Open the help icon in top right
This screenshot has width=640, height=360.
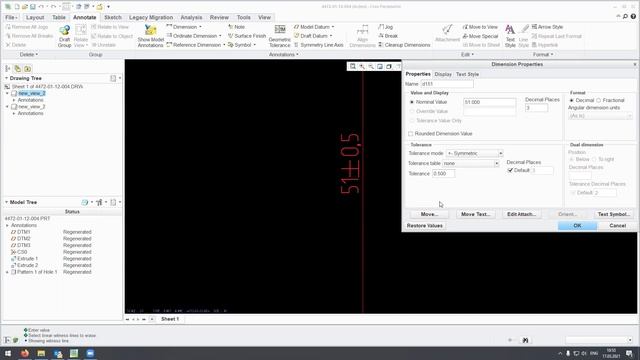[633, 16]
